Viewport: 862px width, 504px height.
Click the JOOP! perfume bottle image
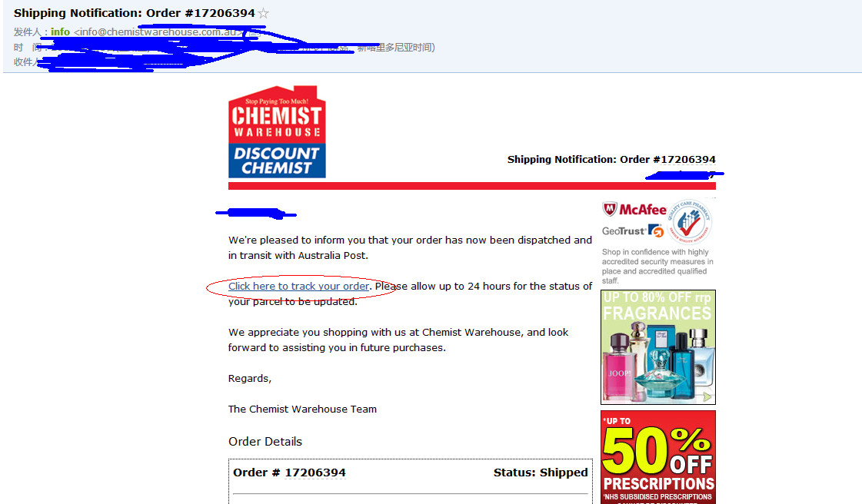620,368
